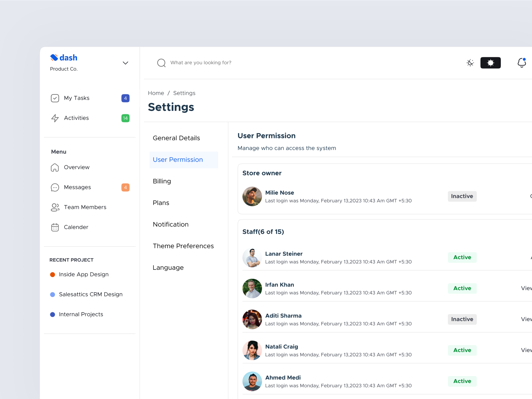Viewport: 532px width, 399px height.
Task: Open the Language settings section
Action: [168, 267]
